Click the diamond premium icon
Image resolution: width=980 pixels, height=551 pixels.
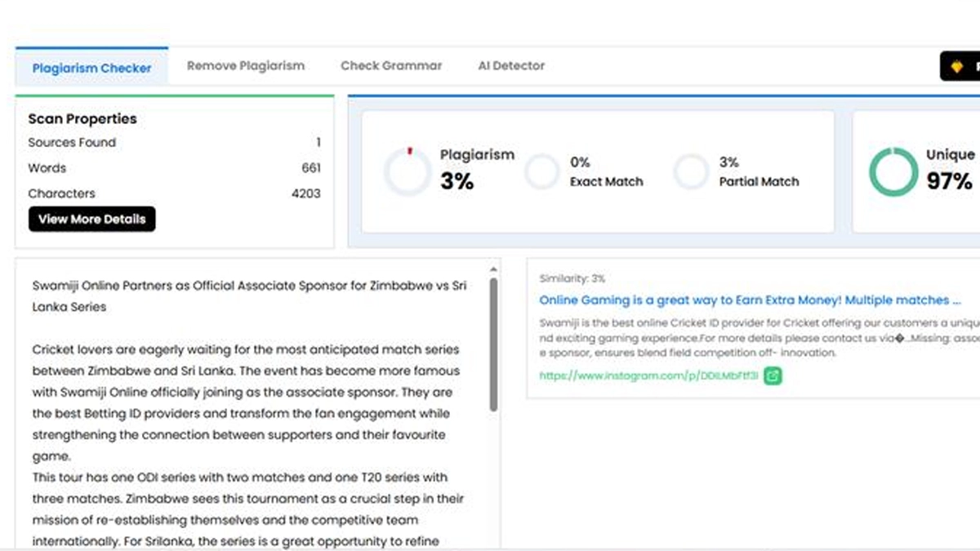[x=957, y=67]
